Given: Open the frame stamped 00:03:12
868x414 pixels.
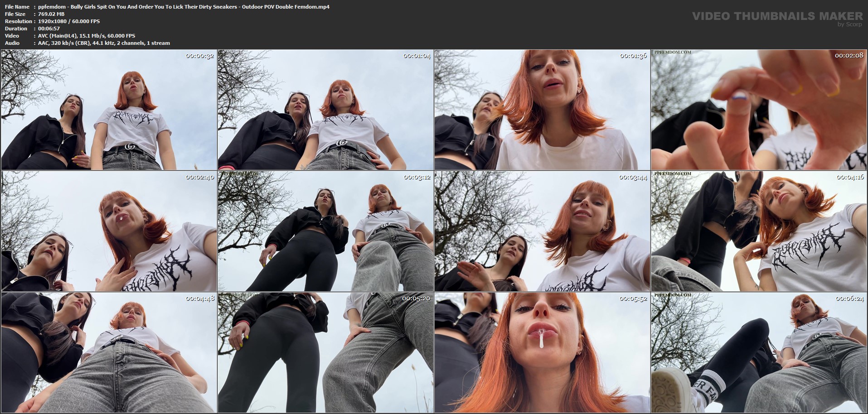Looking at the screenshot, I should 325,231.
